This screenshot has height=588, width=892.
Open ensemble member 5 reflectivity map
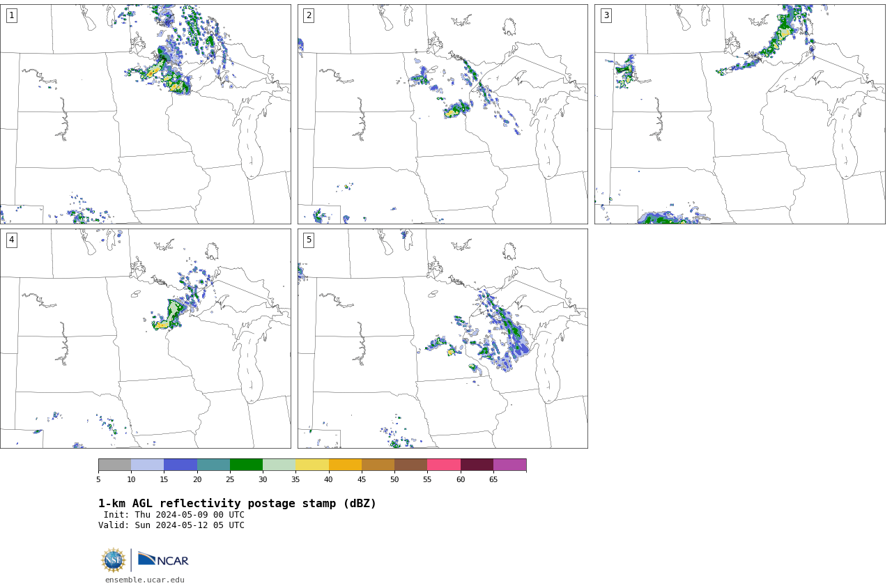pos(443,339)
